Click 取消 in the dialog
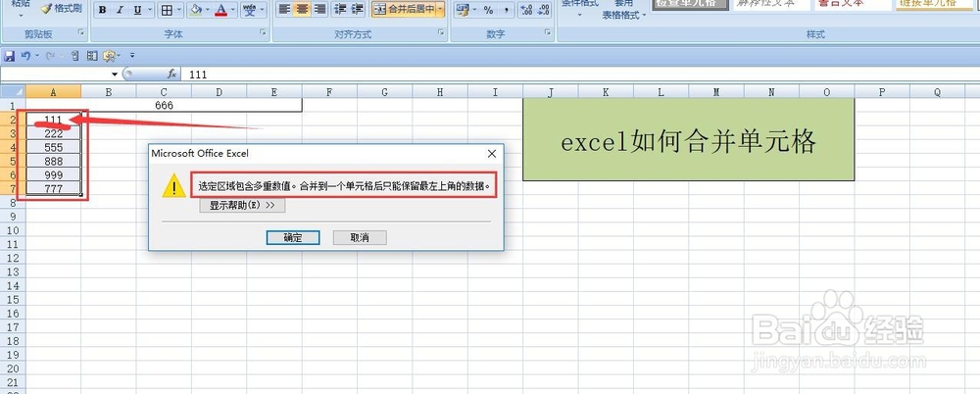 pyautogui.click(x=360, y=237)
